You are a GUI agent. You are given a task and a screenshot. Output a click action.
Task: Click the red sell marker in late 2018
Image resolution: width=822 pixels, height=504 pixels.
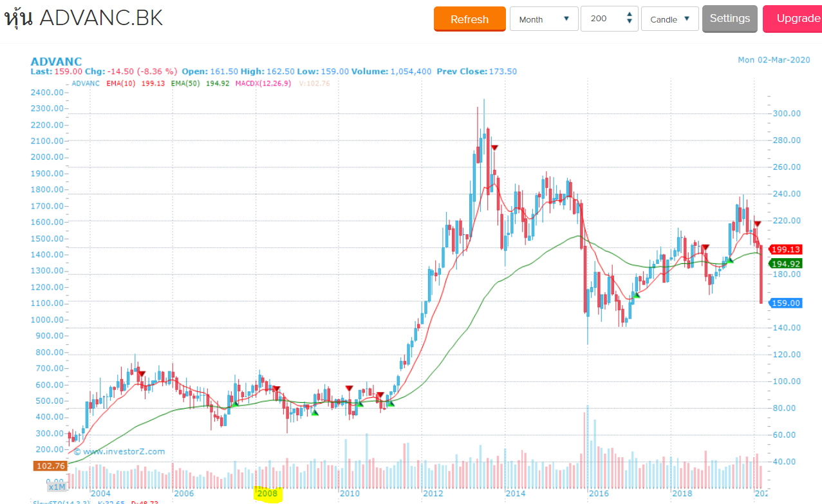coord(705,247)
